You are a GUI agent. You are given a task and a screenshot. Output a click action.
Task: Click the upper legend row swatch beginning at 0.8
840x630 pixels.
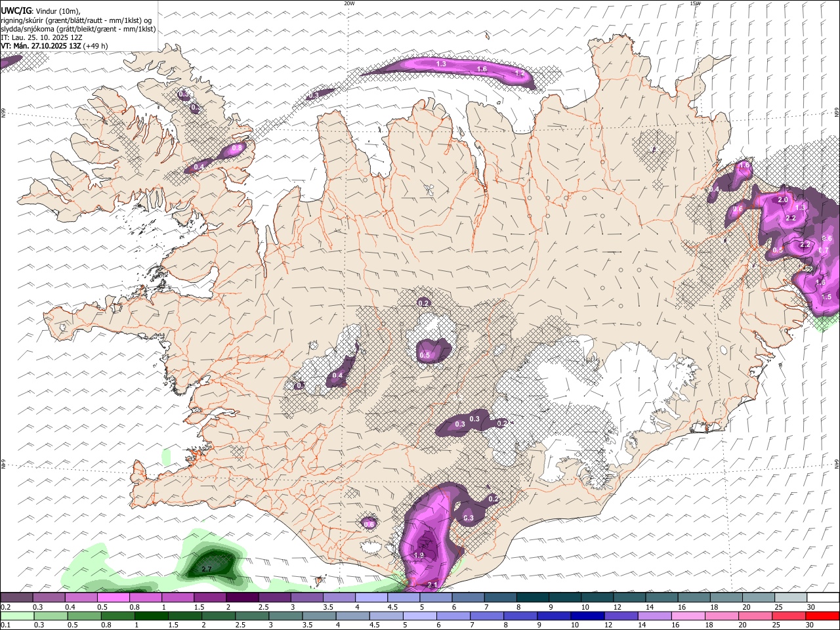146,597
